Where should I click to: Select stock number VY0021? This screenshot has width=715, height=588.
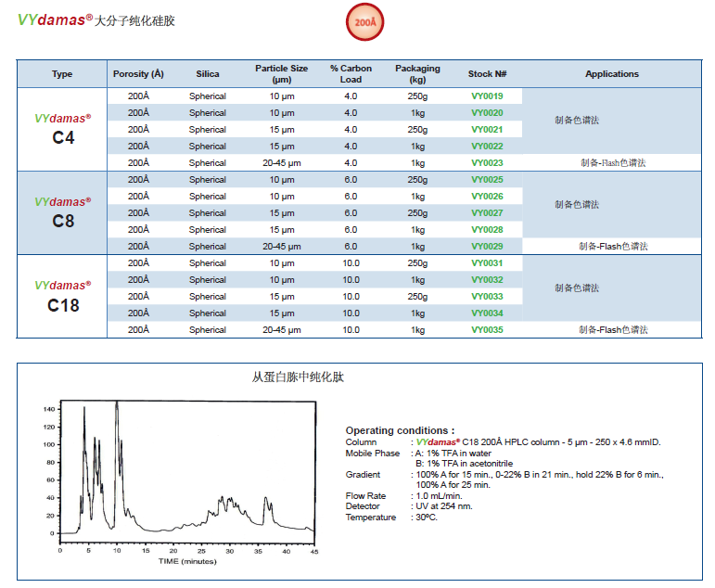click(x=487, y=130)
